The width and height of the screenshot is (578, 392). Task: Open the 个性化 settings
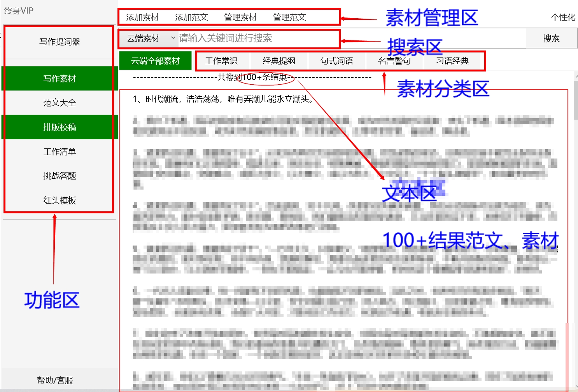563,17
